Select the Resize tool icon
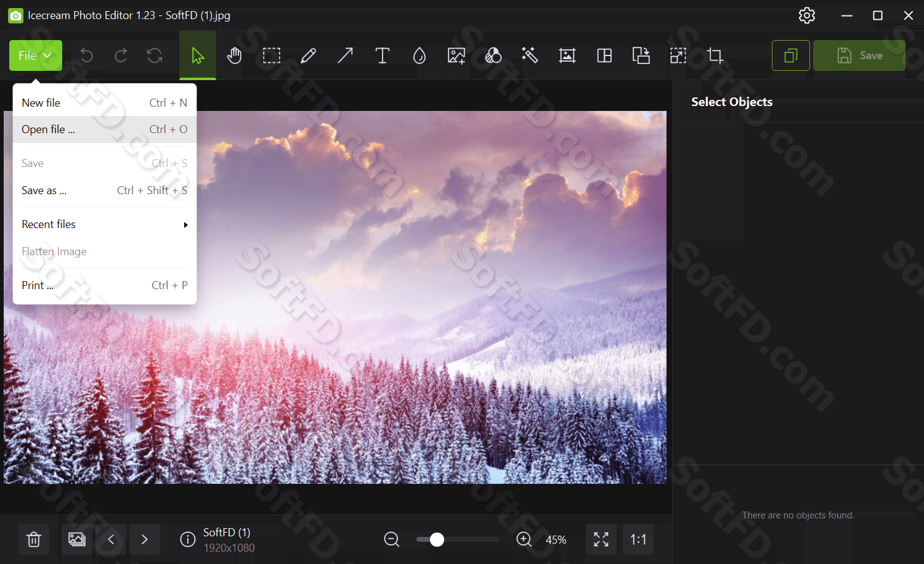The width and height of the screenshot is (924, 564). click(678, 55)
